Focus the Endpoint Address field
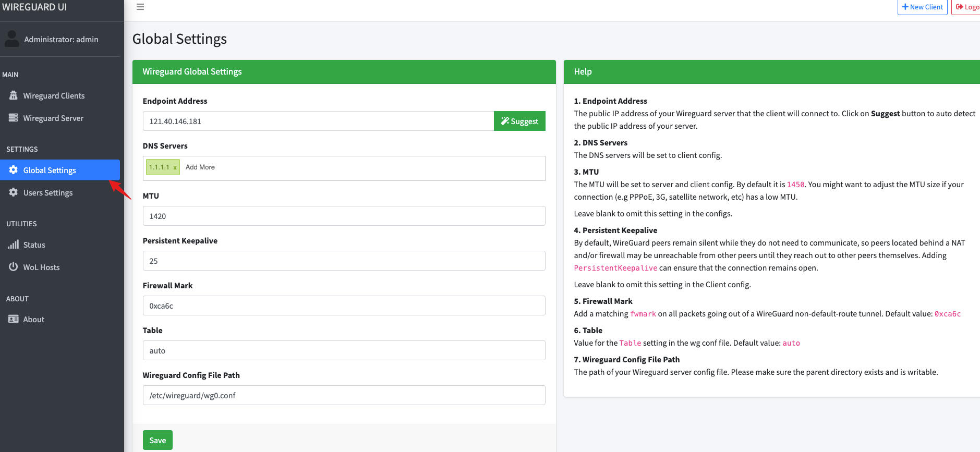Screen dimensions: 980x452 (318, 121)
